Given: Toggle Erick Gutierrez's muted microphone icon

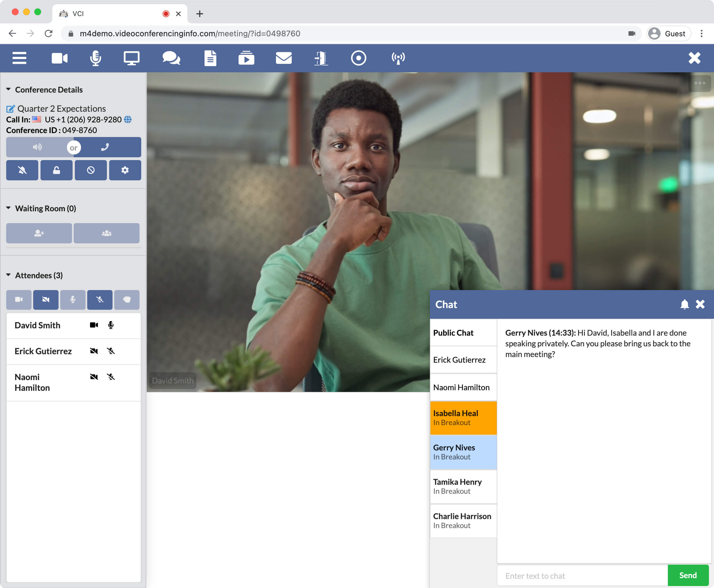Looking at the screenshot, I should 111,351.
